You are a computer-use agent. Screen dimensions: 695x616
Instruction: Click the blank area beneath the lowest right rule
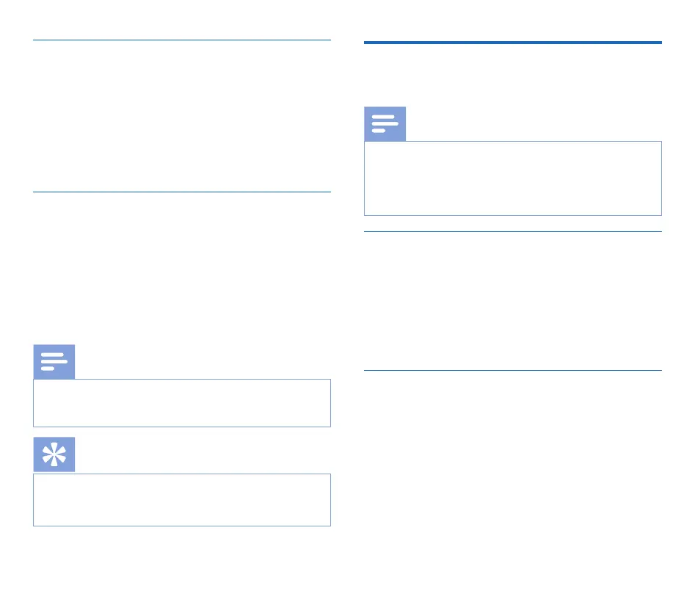tap(512, 477)
